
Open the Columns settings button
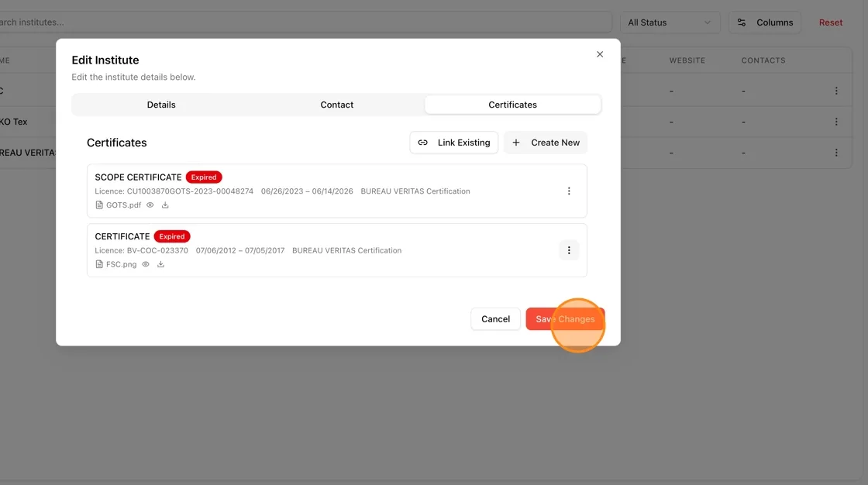(764, 22)
